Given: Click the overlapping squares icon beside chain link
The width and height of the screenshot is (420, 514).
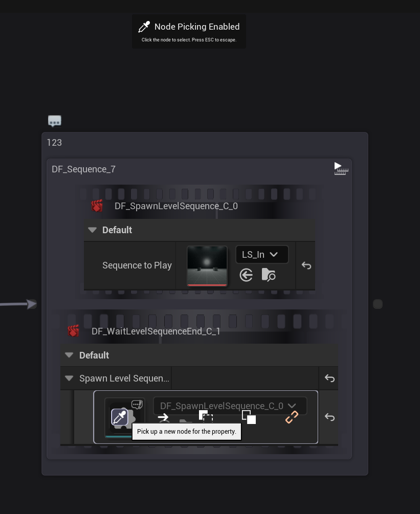Looking at the screenshot, I should pyautogui.click(x=249, y=417).
